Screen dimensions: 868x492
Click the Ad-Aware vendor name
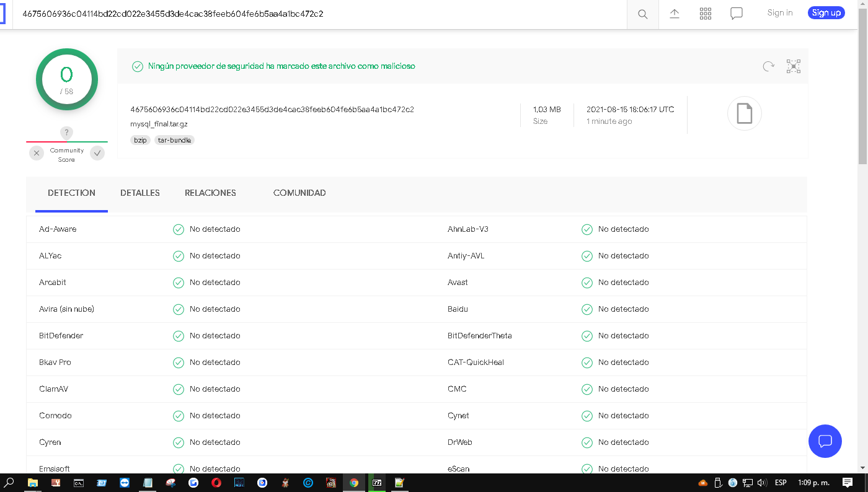(x=58, y=229)
